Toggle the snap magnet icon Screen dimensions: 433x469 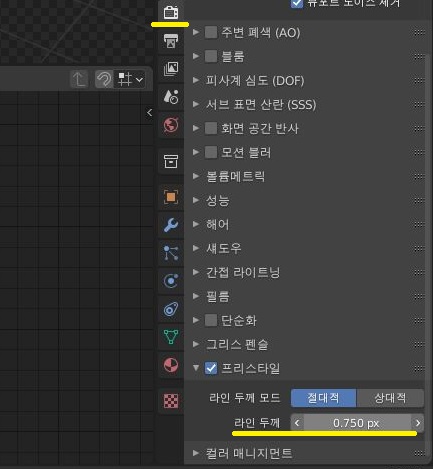point(104,80)
